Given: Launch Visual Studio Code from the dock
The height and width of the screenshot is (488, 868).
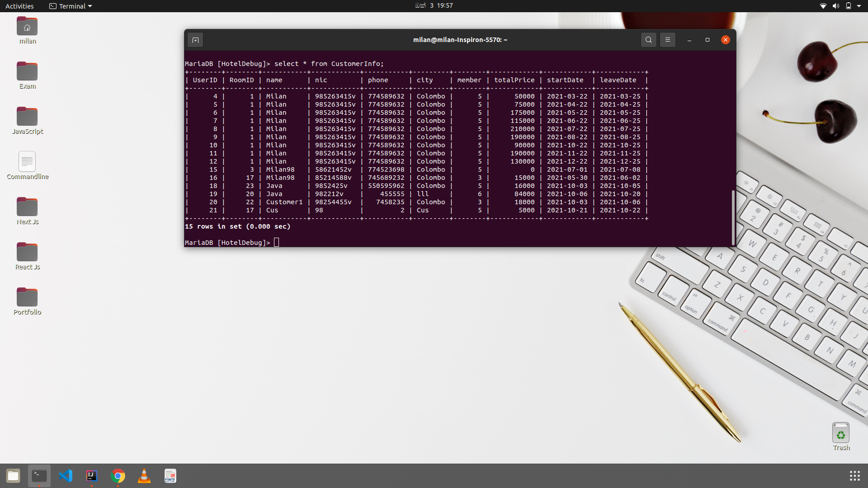Looking at the screenshot, I should 66,475.
